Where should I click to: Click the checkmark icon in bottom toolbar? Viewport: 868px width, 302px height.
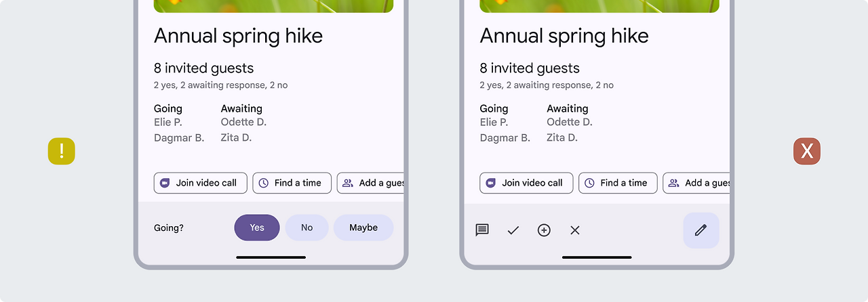point(513,230)
